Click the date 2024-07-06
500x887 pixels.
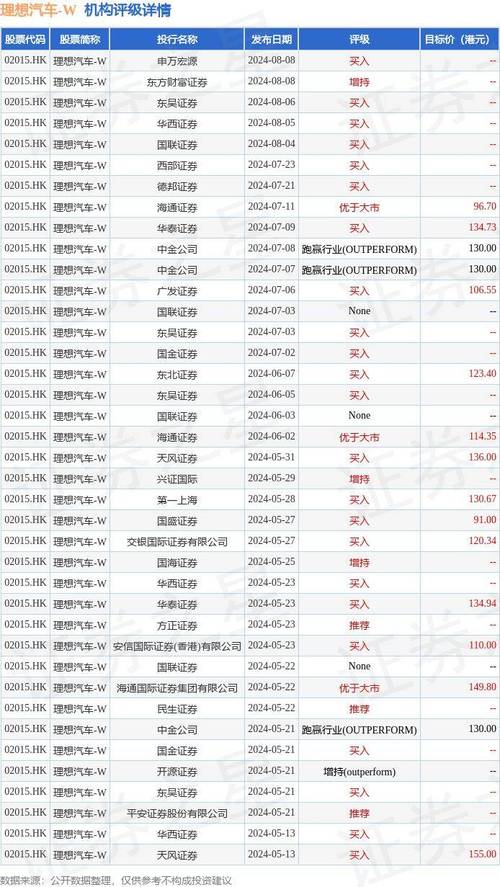pos(271,290)
